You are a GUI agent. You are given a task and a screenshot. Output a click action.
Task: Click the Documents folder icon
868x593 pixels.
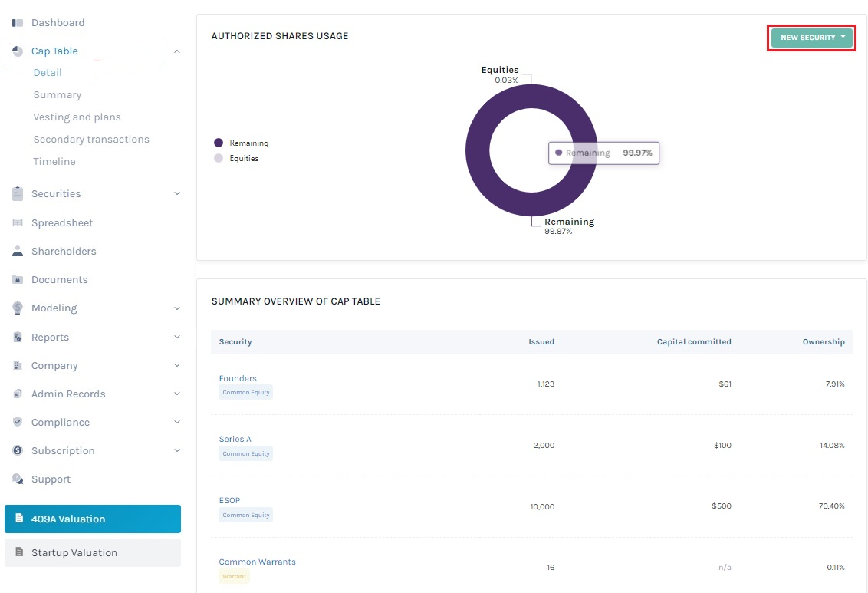18,279
